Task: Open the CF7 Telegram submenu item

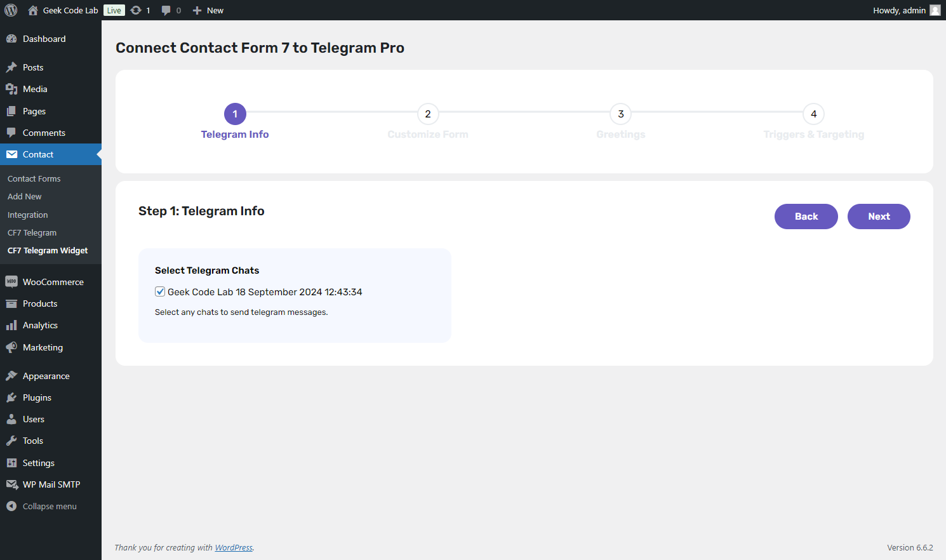Action: [x=32, y=233]
